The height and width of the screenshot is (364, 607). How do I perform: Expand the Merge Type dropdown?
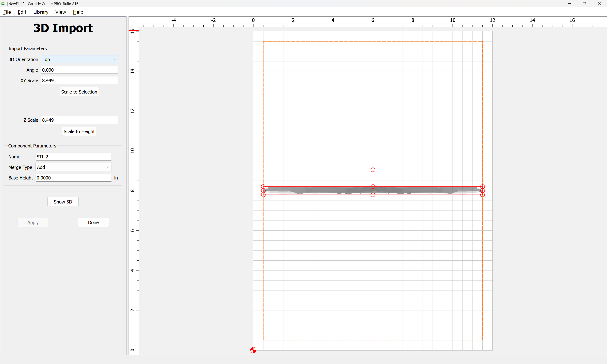pyautogui.click(x=73, y=167)
